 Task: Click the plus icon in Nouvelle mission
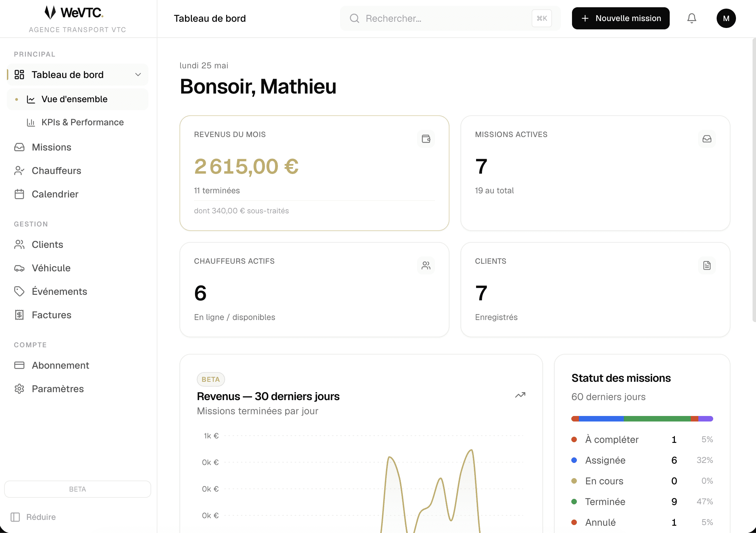(x=585, y=18)
